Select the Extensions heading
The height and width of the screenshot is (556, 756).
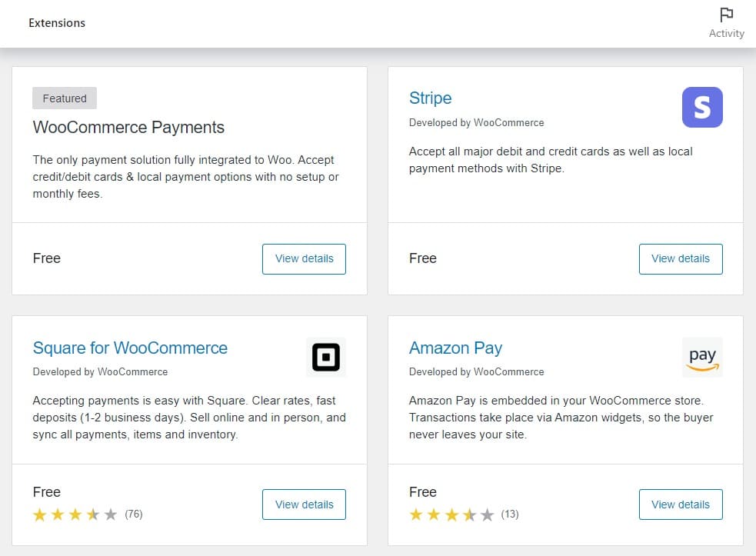point(57,23)
